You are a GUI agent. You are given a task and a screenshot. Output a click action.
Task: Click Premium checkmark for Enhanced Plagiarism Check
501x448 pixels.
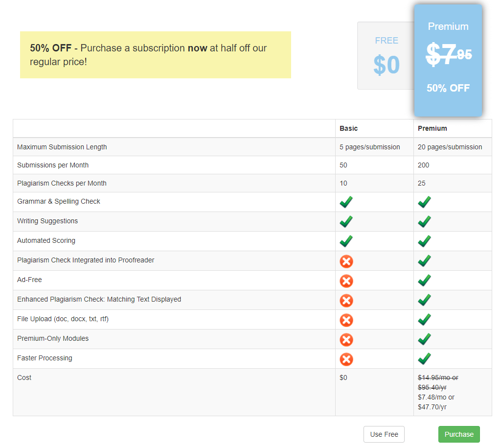click(424, 300)
